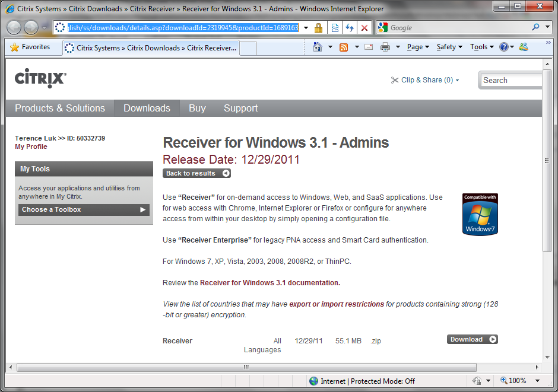Expand the zoom level dropdown arrow

[x=537, y=381]
